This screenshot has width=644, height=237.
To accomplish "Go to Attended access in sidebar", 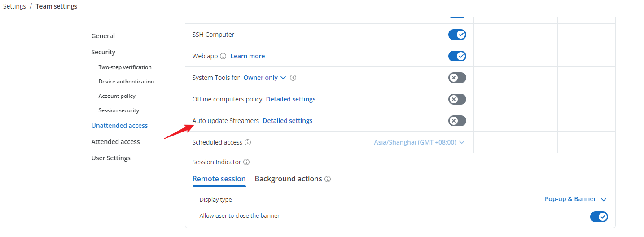I will 115,142.
